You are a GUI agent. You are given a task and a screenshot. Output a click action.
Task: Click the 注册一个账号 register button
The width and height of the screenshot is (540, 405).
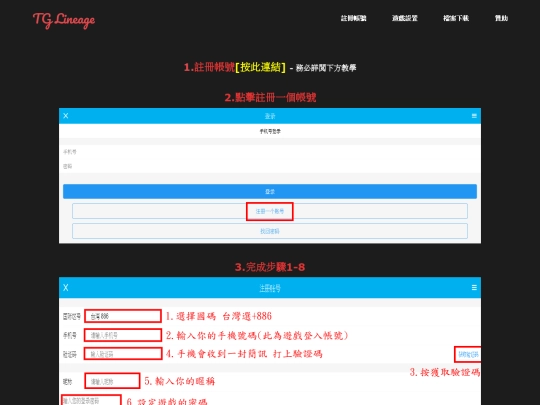point(270,211)
